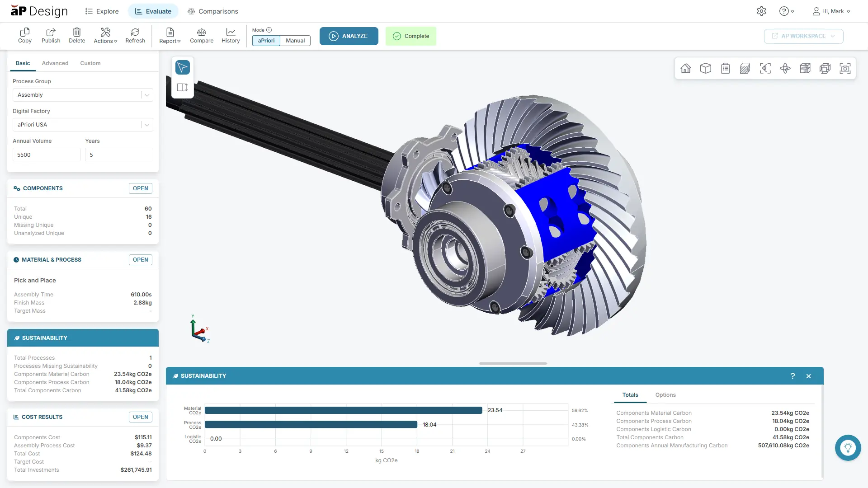Select the selection arrow tool in viewport
The width and height of the screenshot is (868, 488).
(x=182, y=67)
